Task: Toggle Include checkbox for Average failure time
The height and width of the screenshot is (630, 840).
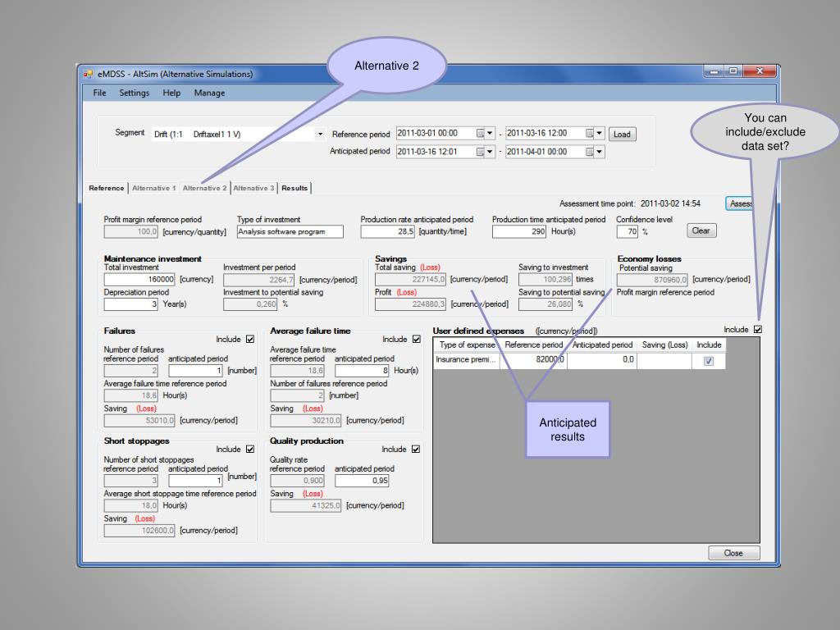Action: [417, 339]
